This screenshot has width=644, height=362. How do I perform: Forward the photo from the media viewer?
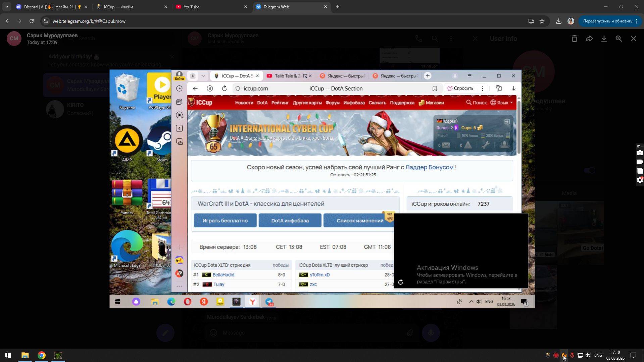tap(589, 39)
